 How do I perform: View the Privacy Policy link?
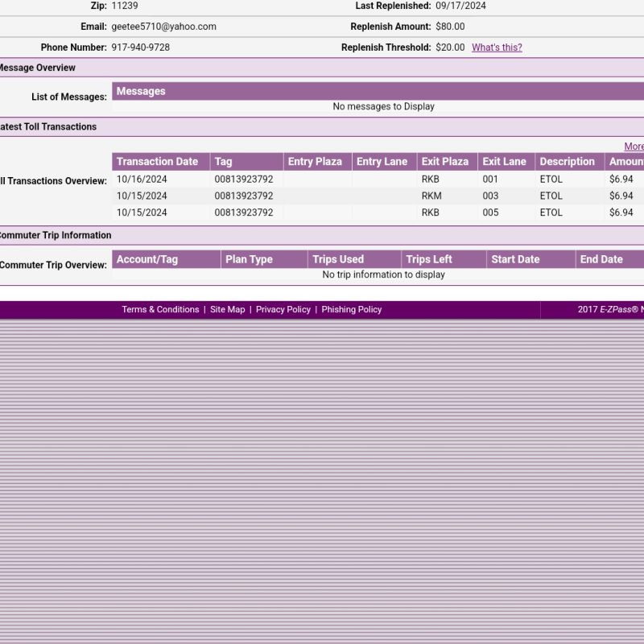tap(283, 310)
